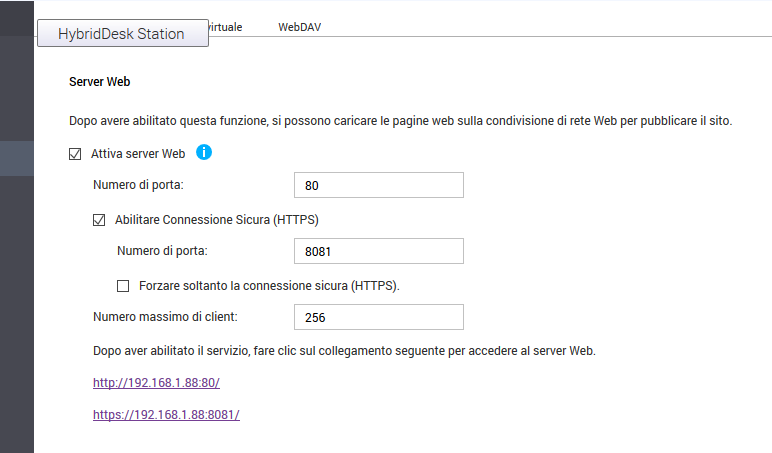772x453 pixels.
Task: Click the HTTP port field showing 80
Action: point(379,186)
